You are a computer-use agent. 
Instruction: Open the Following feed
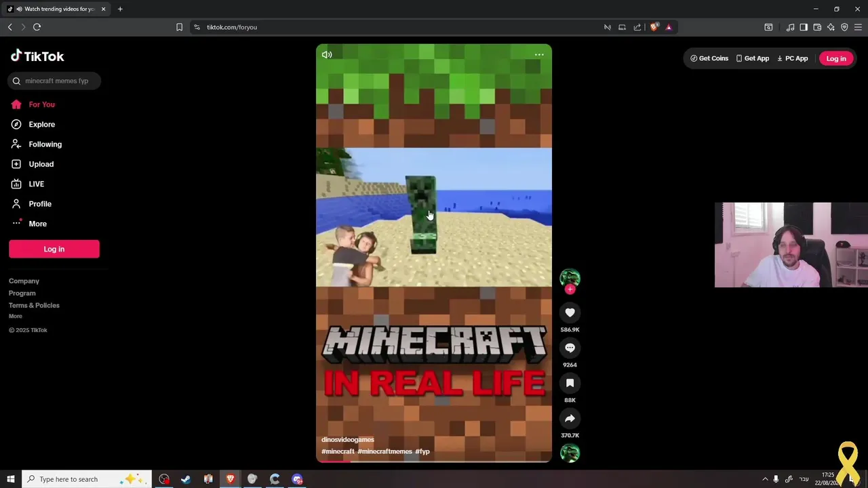45,144
